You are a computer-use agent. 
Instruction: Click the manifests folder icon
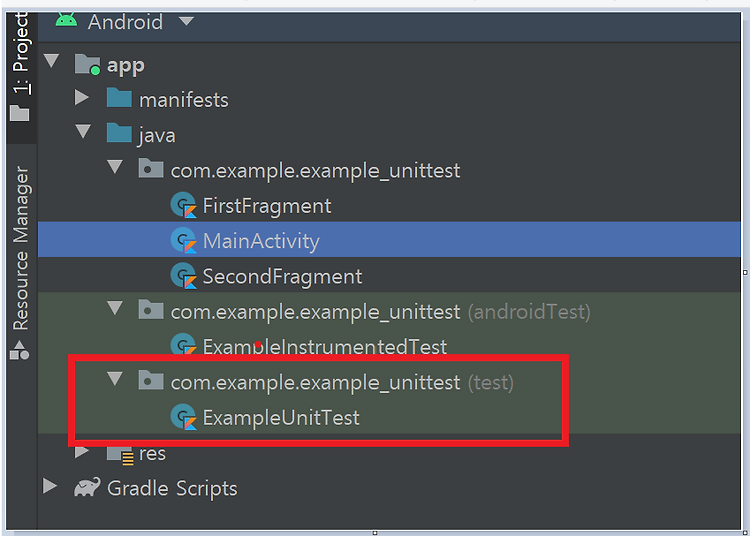point(119,98)
